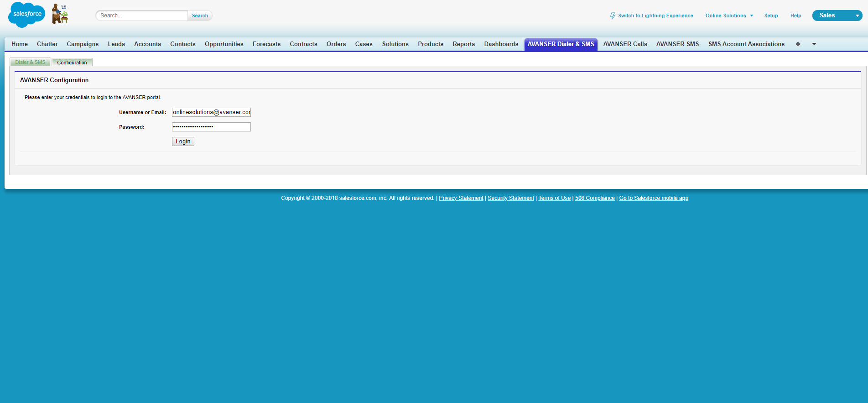Click the 'Please enter your credentials' text
The width and height of the screenshot is (868, 403).
click(93, 97)
